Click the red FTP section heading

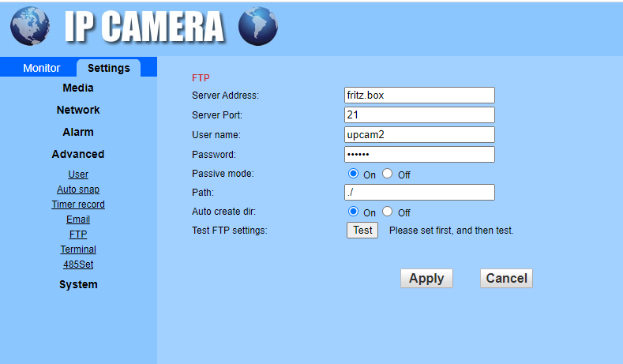pyautogui.click(x=201, y=78)
